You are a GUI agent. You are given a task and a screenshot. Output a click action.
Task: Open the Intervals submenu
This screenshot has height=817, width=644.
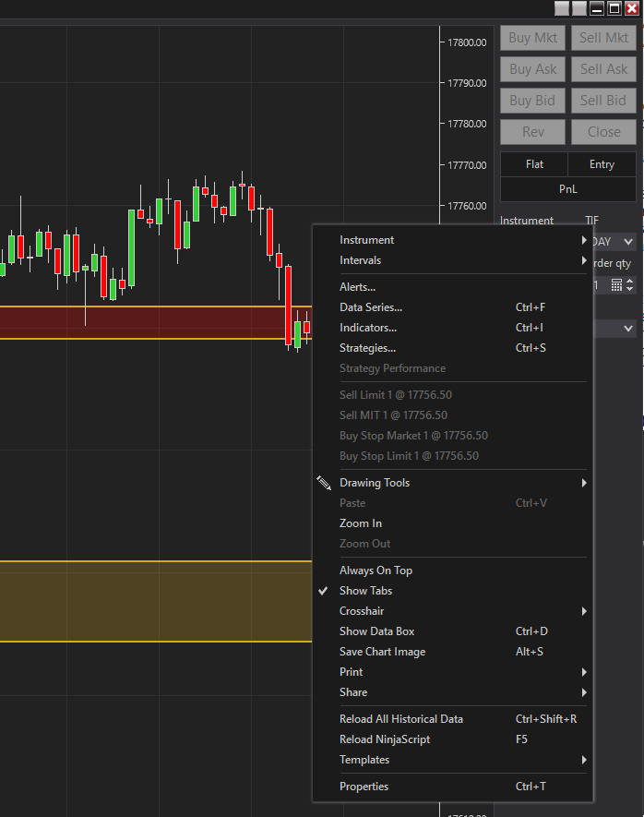[452, 260]
